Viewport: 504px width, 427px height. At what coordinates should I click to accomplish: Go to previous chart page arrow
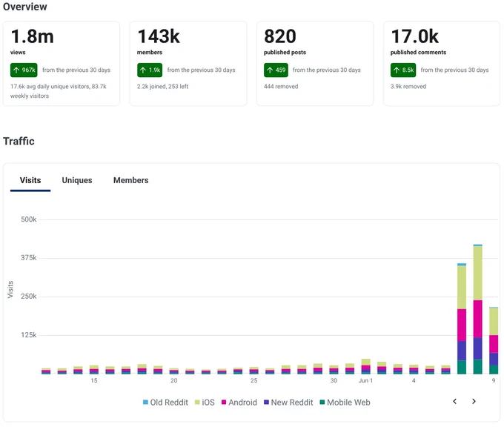[x=454, y=401]
